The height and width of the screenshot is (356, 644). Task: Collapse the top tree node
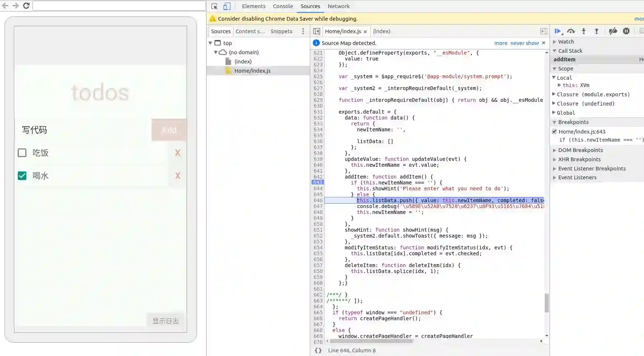(210, 43)
